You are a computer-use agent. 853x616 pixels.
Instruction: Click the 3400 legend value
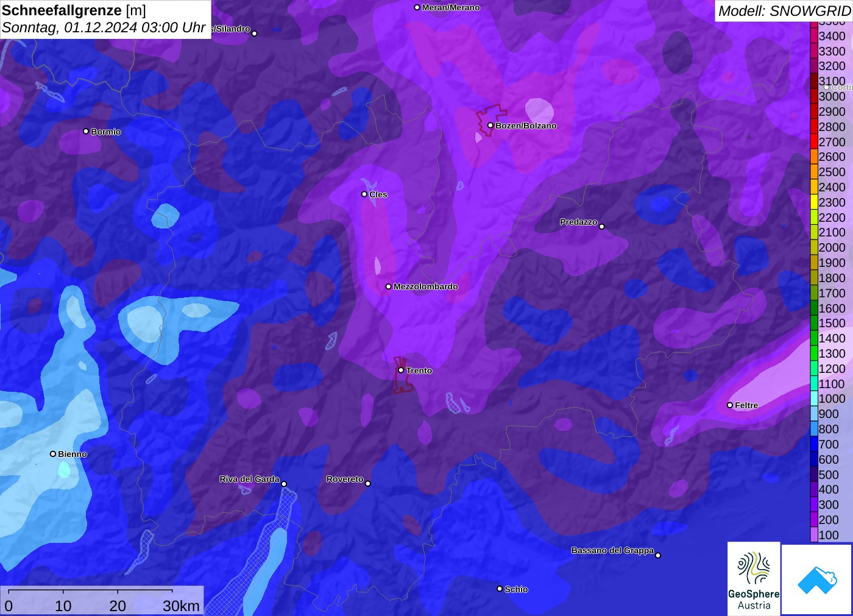coord(832,36)
